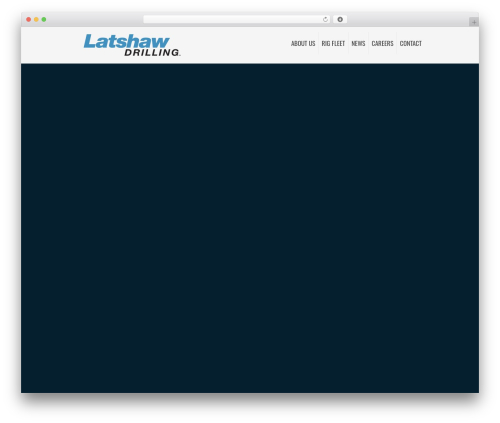Reload the page with the refresh icon
The width and height of the screenshot is (500, 423).
[x=325, y=19]
